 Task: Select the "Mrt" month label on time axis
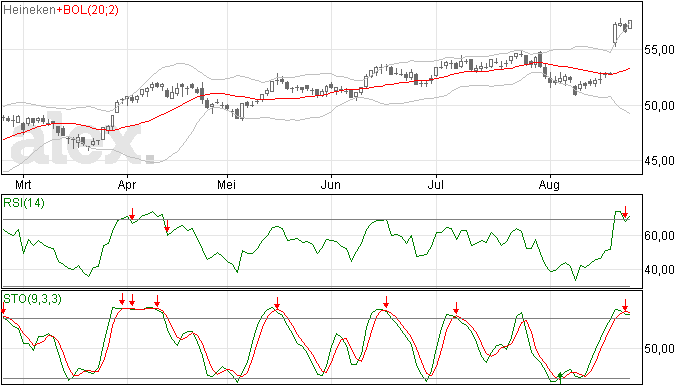(x=23, y=184)
